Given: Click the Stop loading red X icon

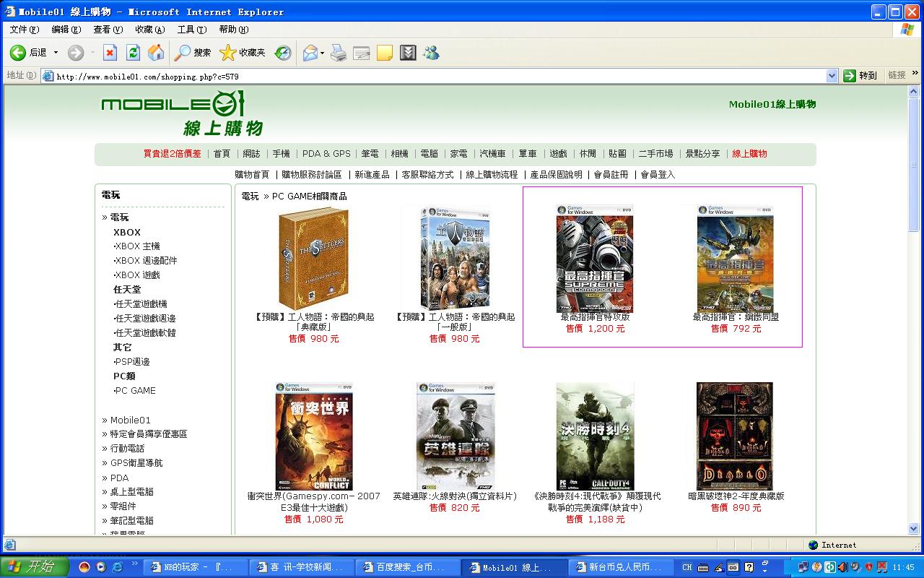Looking at the screenshot, I should coord(110,53).
